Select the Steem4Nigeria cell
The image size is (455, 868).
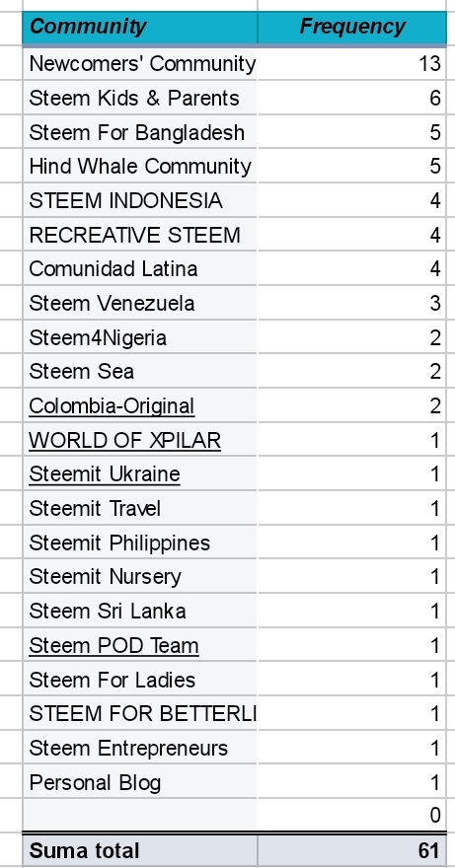pos(140,337)
